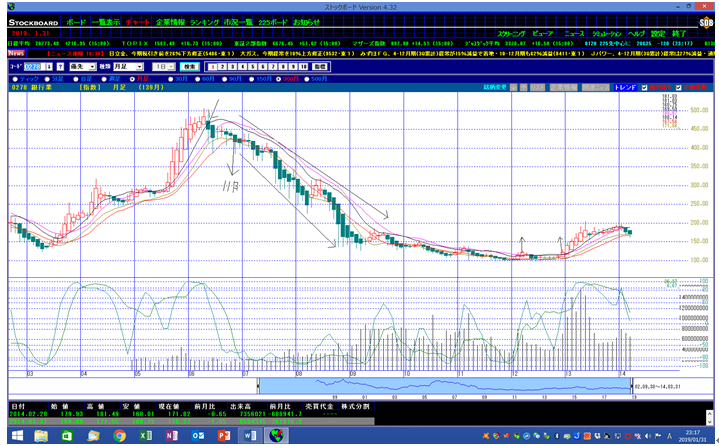Open Word from taskbar
719x446 pixels.
pos(250,435)
